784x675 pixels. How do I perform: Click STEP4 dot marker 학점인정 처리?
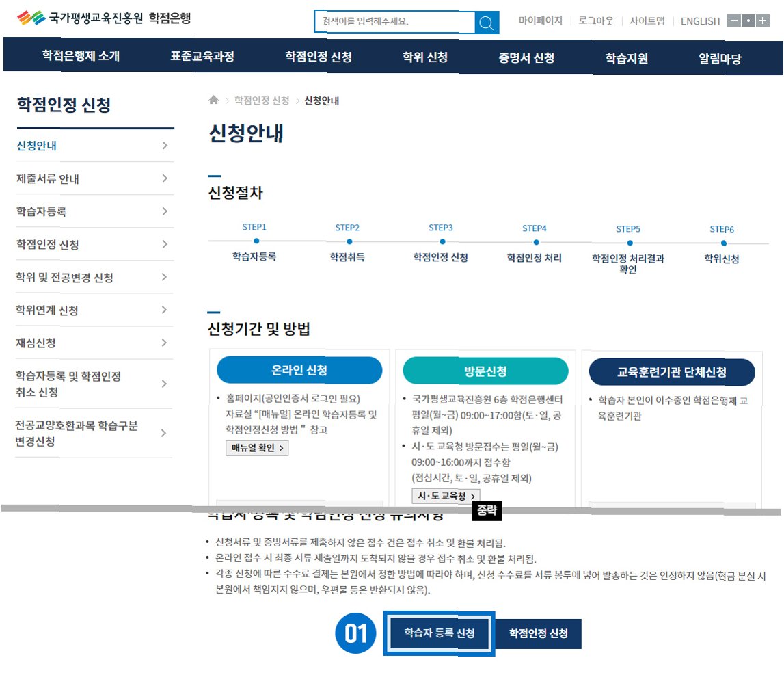[536, 242]
